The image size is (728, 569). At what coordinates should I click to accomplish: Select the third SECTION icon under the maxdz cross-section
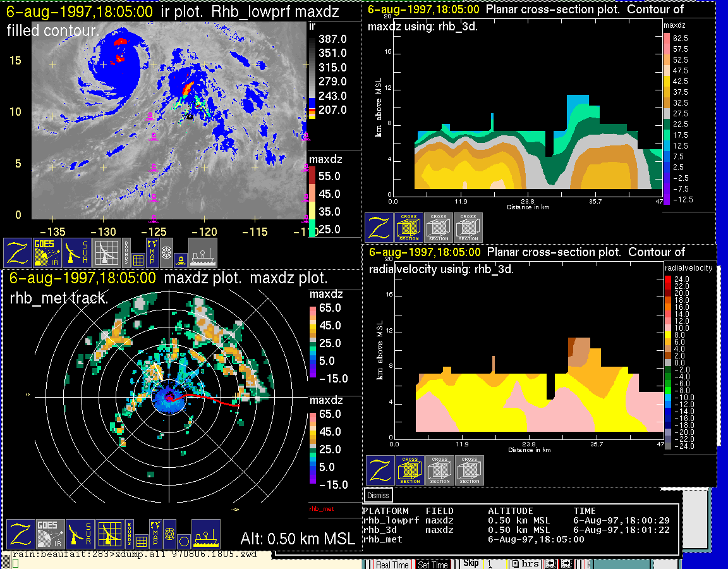(468, 228)
